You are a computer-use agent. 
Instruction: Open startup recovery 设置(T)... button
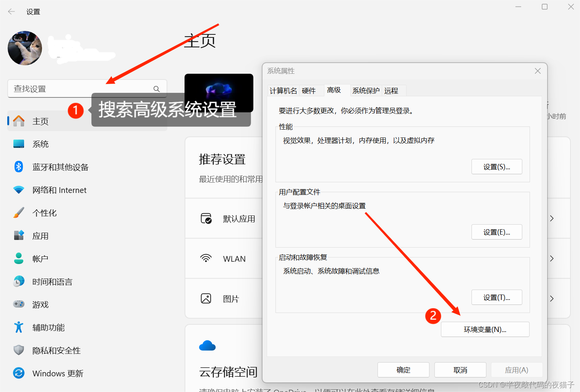(497, 297)
